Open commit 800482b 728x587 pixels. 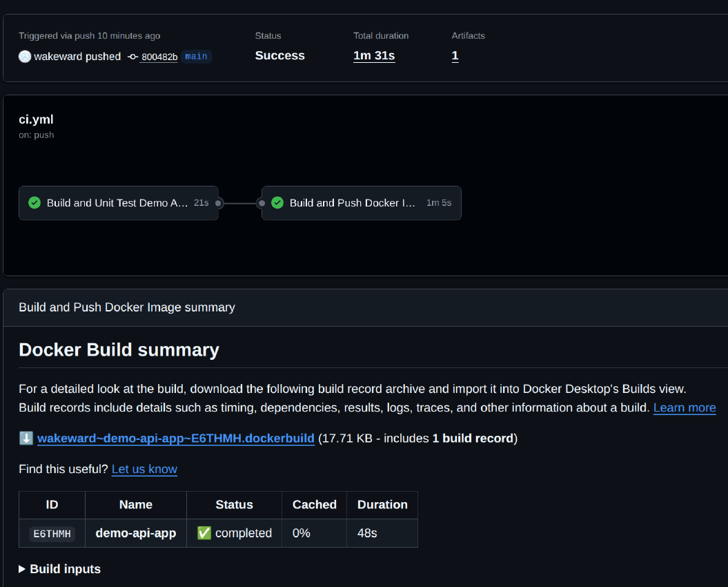[x=159, y=57]
